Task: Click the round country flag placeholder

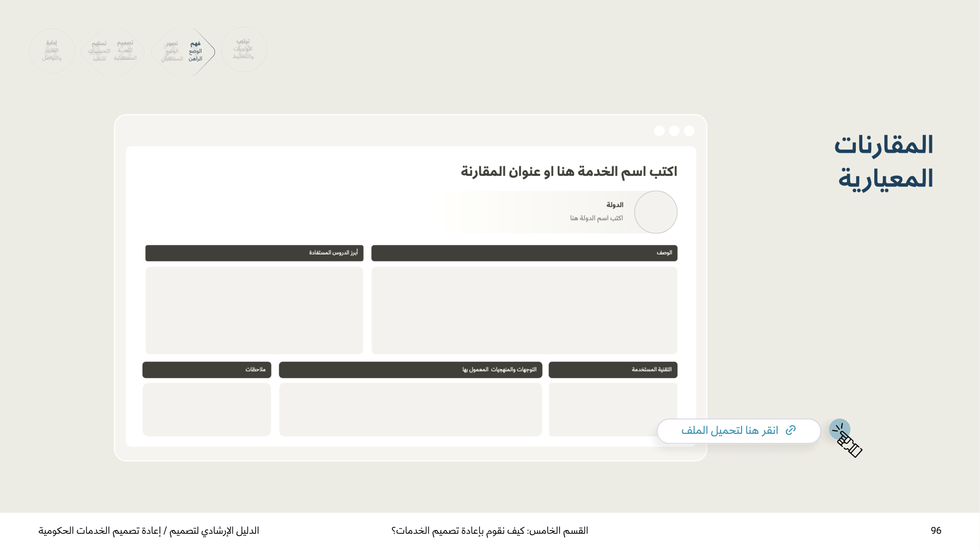Action: coord(655,212)
